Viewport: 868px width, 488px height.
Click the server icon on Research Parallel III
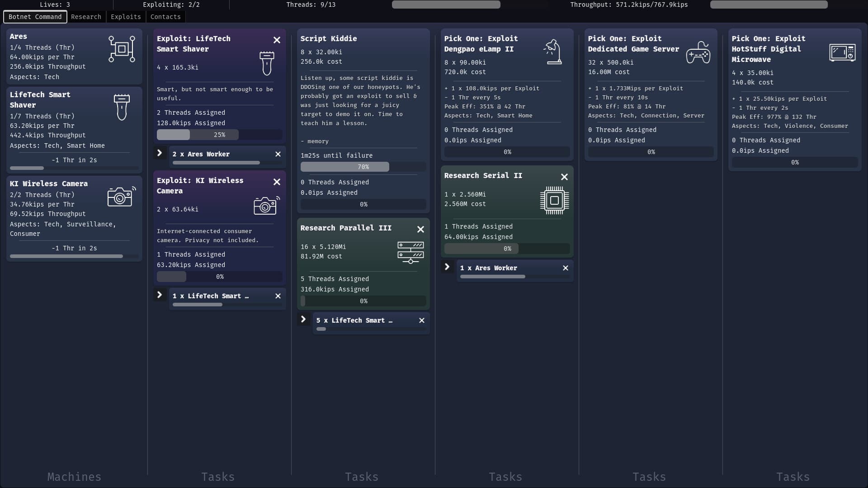(x=410, y=253)
